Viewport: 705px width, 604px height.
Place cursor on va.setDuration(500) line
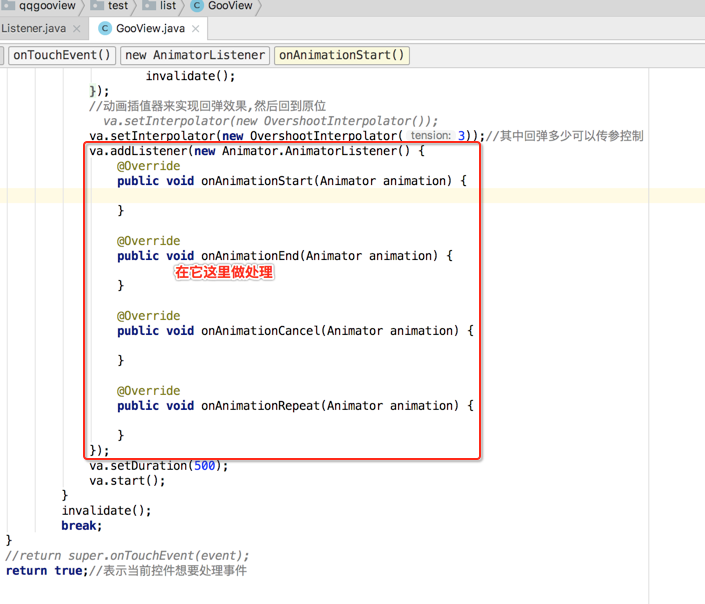[x=159, y=466]
